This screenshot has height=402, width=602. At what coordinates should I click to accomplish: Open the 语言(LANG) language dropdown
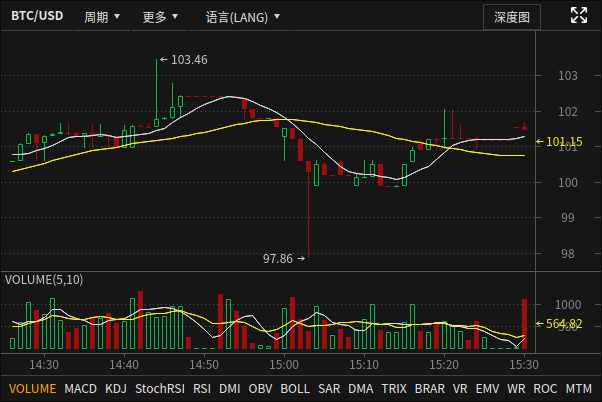(243, 17)
